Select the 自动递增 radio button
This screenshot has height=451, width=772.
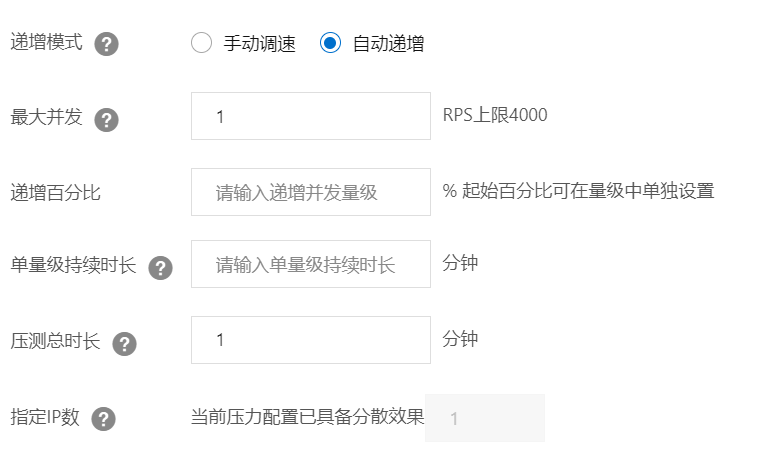pos(330,43)
